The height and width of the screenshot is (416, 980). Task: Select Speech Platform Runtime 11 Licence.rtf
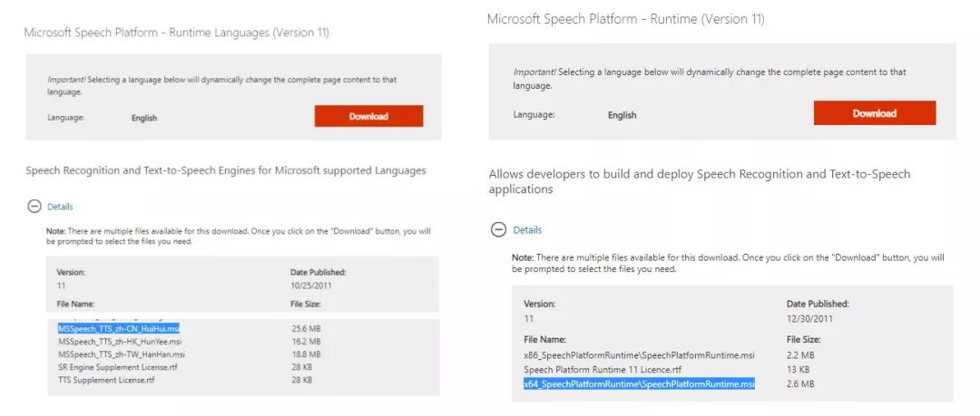tap(603, 370)
